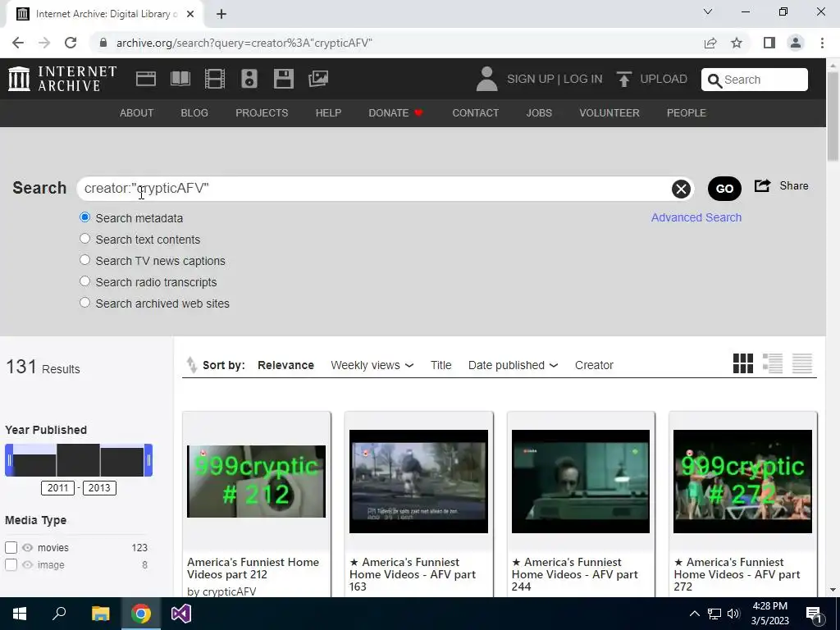Viewport: 840px width, 630px height.
Task: Click the user avatar icon
Action: pos(486,79)
